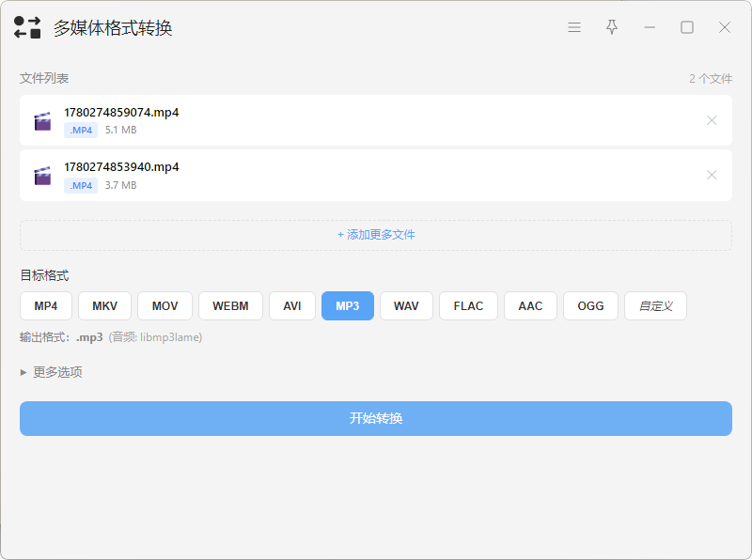Image resolution: width=752 pixels, height=560 pixels.
Task: Pin the window on top
Action: pos(612,27)
